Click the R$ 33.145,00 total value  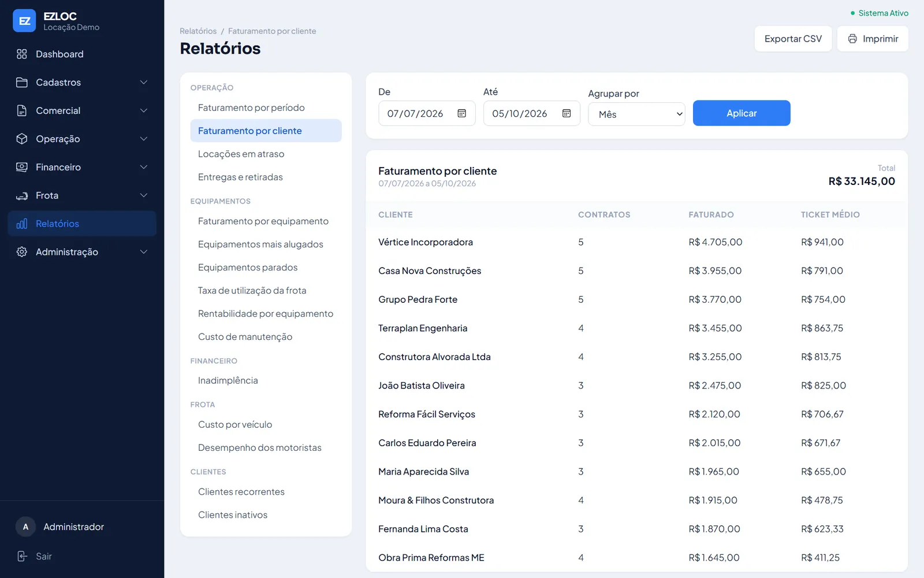click(862, 181)
